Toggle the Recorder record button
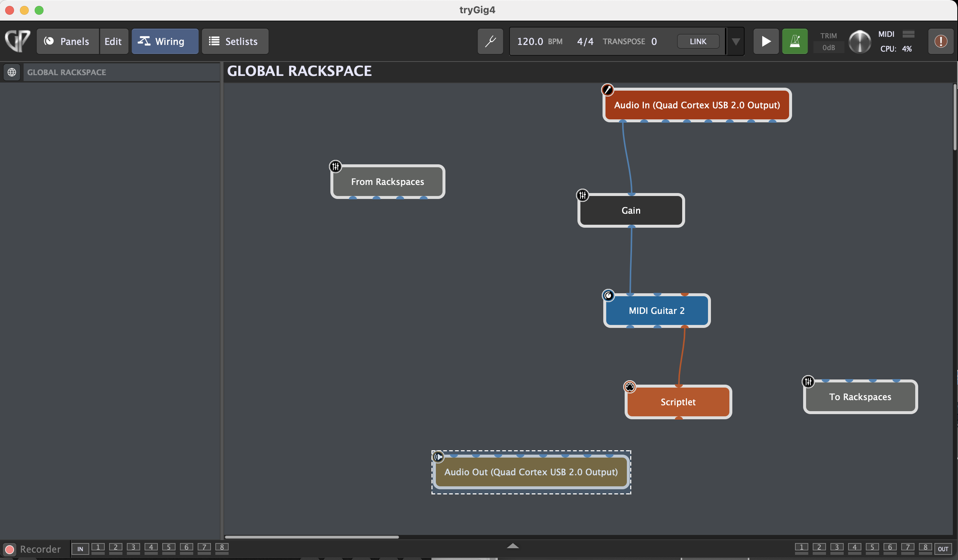Image resolution: width=958 pixels, height=560 pixels. tap(10, 549)
